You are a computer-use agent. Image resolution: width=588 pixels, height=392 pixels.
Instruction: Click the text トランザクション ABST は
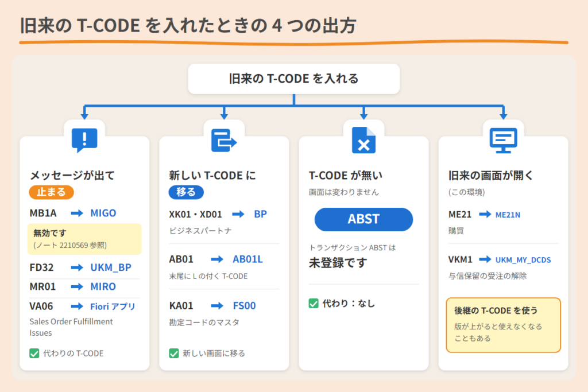pos(352,248)
